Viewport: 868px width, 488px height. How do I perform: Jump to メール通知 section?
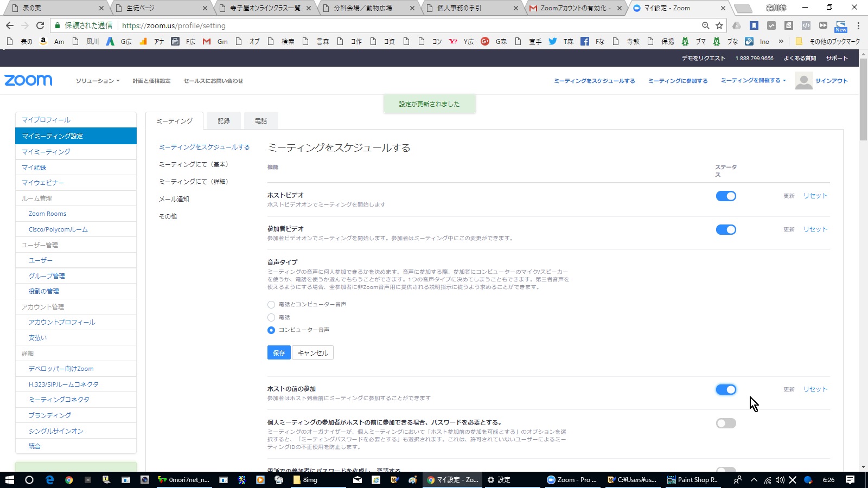click(x=174, y=199)
